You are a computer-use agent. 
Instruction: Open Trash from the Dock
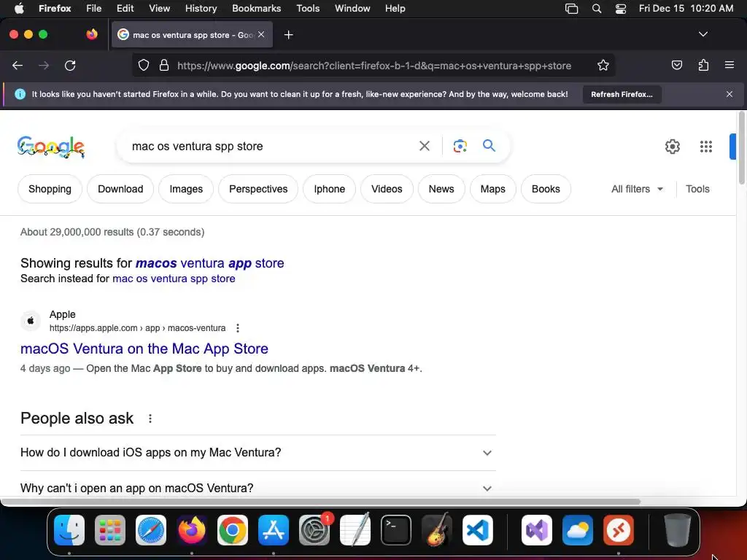pyautogui.click(x=677, y=530)
